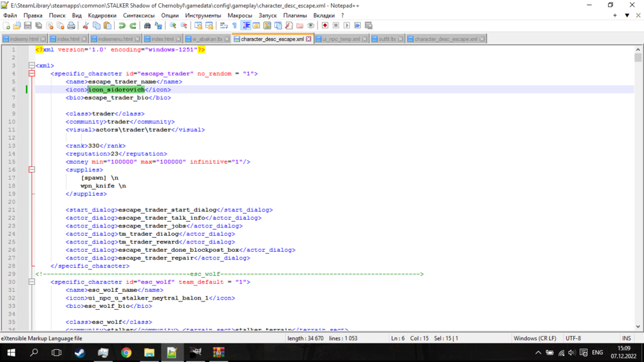Click the Save file toolbar icon
Viewport: 644px width, 362px height.
tap(28, 26)
